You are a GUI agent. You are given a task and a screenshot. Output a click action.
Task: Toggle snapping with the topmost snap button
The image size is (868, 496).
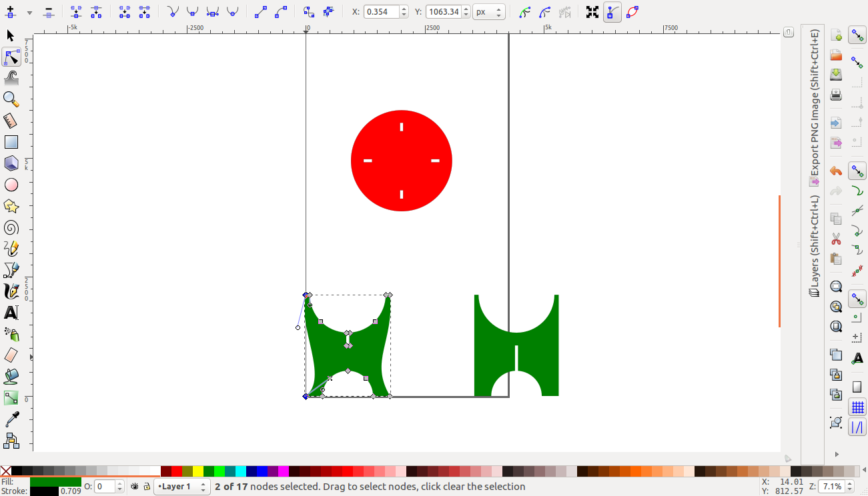coord(857,35)
